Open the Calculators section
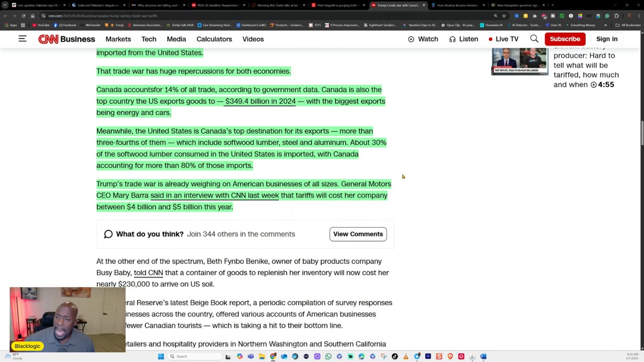Image resolution: width=644 pixels, height=362 pixels. click(x=214, y=39)
